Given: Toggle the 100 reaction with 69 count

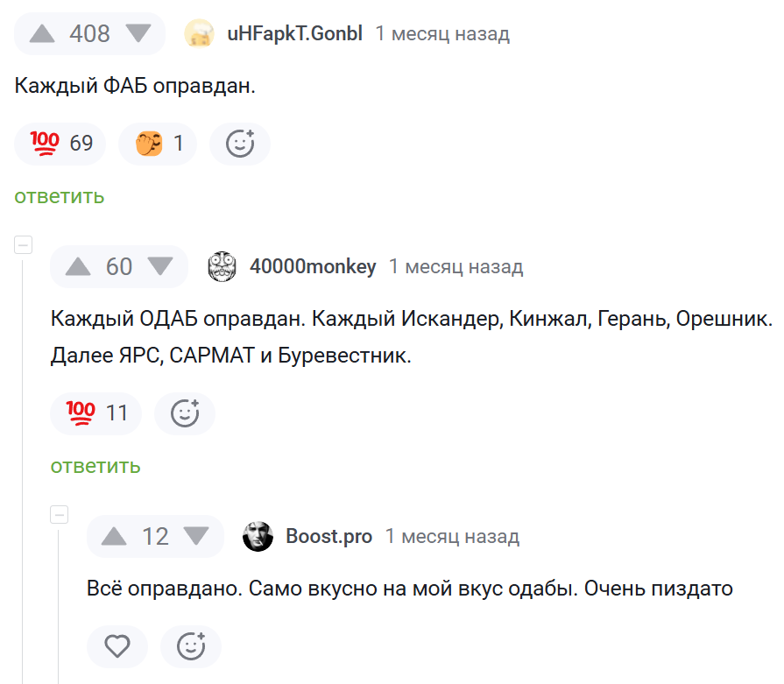Looking at the screenshot, I should pos(60,143).
